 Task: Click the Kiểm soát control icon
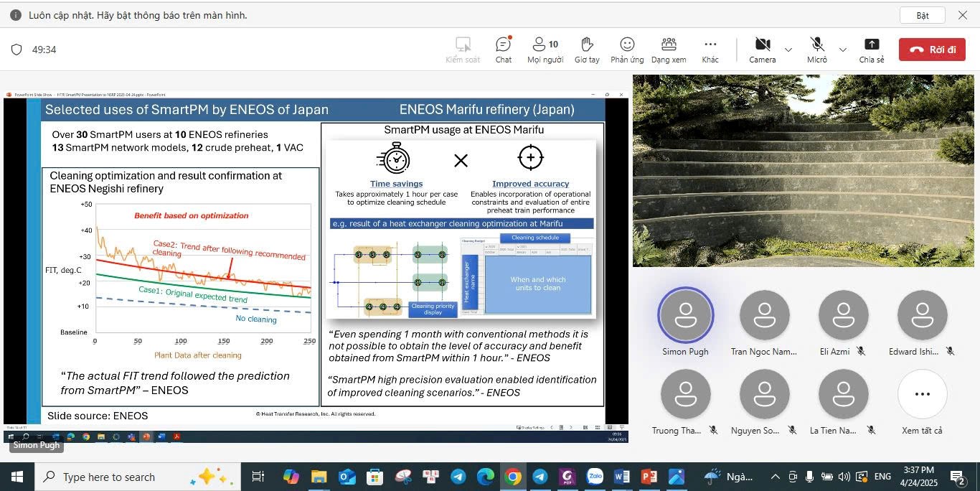point(463,50)
